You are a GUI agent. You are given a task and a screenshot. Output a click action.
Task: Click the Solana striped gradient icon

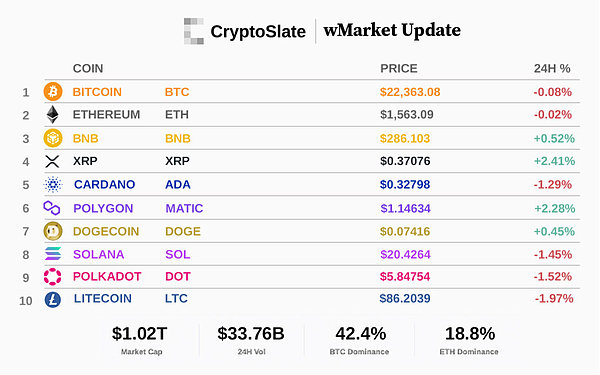tap(53, 254)
